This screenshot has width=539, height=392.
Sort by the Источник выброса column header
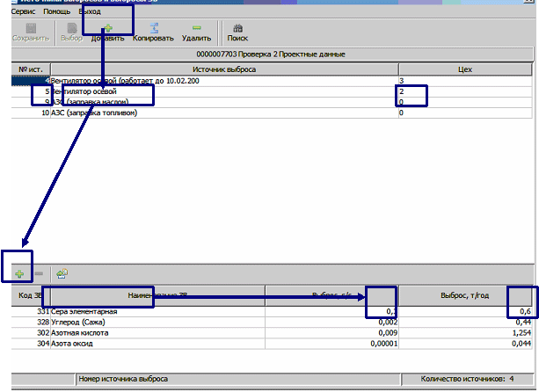[x=223, y=69]
